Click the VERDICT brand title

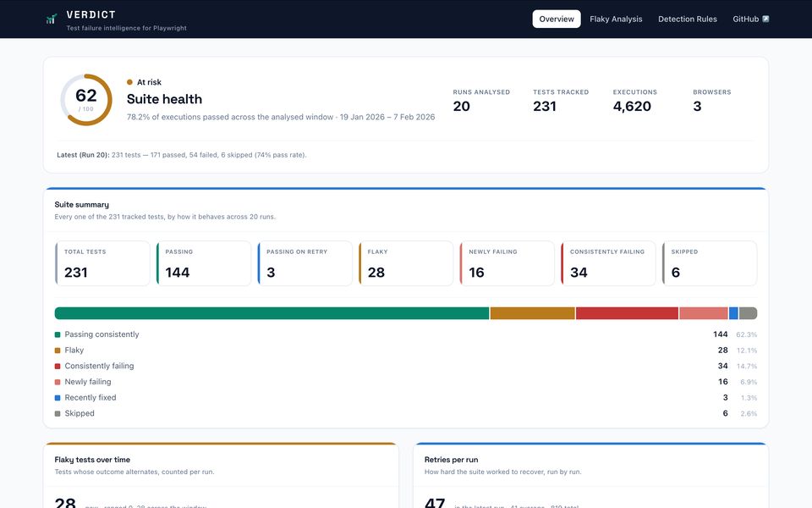tap(91, 14)
